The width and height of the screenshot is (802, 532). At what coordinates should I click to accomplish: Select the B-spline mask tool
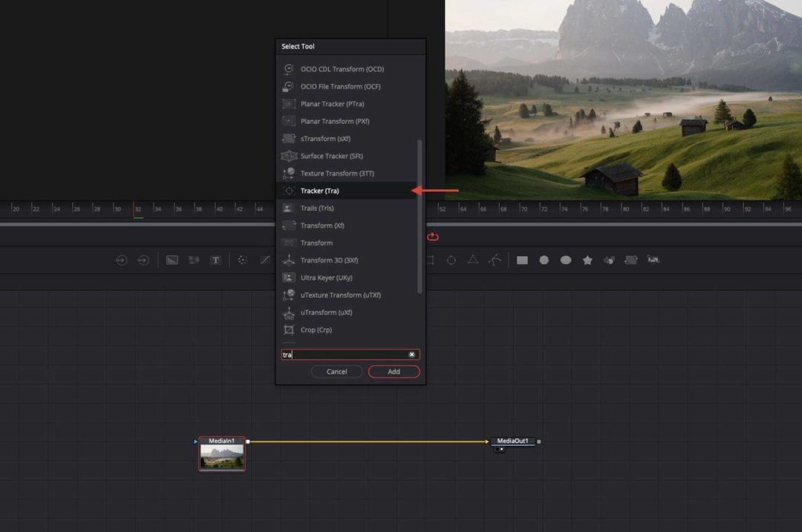click(x=496, y=260)
